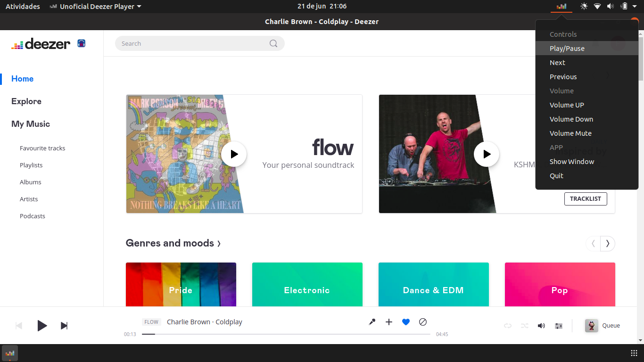Go to Home in sidebar
The image size is (644, 362).
point(23,79)
